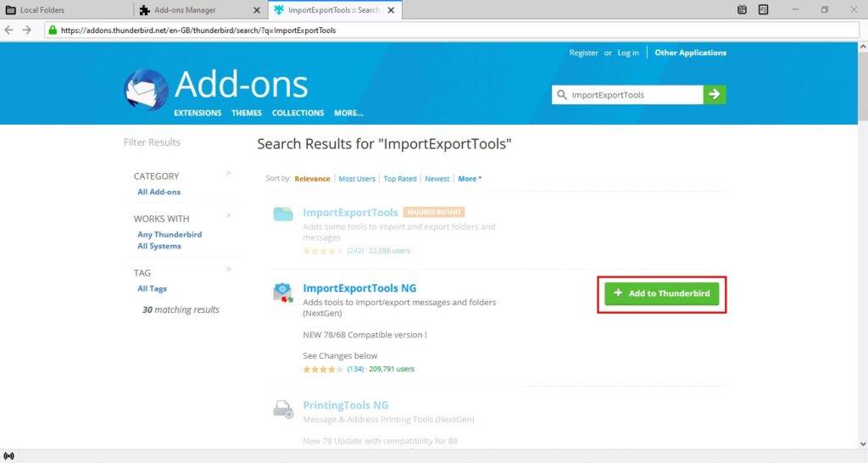Click the green padlock security icon
Image resolution: width=868 pixels, height=463 pixels.
[53, 30]
